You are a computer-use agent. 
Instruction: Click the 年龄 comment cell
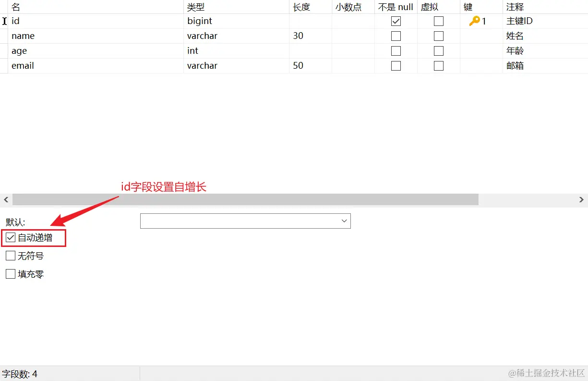click(545, 51)
